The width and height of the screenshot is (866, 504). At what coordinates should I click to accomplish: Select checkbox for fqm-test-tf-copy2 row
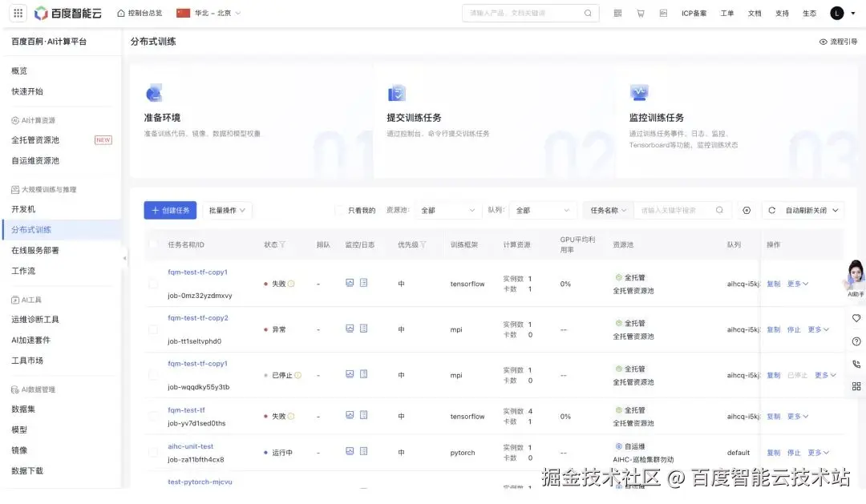click(153, 329)
